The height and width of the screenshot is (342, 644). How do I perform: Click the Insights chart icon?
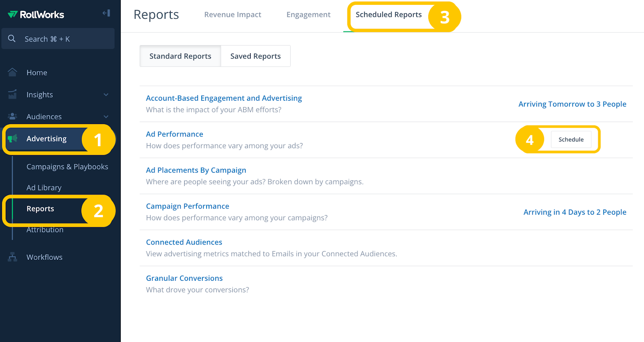pyautogui.click(x=12, y=94)
